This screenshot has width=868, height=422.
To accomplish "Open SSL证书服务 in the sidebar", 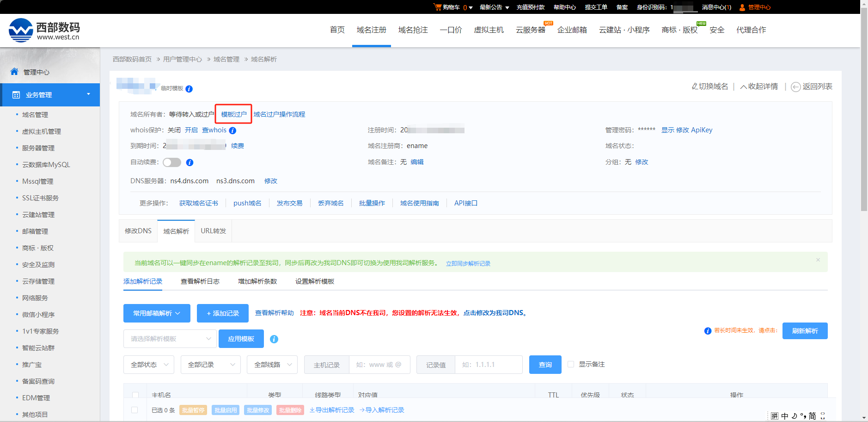I will (x=41, y=198).
